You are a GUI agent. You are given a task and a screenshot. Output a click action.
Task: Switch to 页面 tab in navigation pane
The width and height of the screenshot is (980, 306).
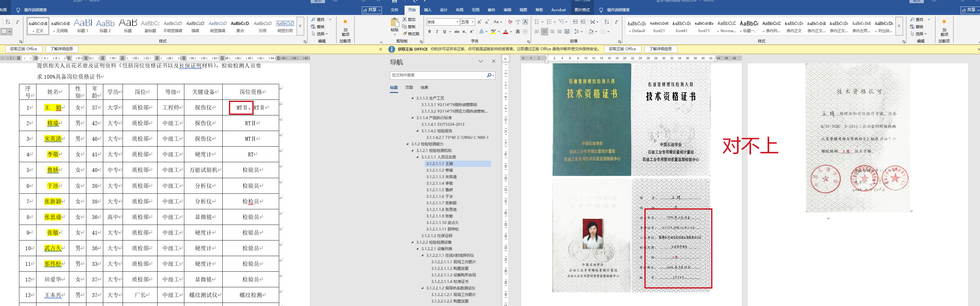click(x=409, y=88)
